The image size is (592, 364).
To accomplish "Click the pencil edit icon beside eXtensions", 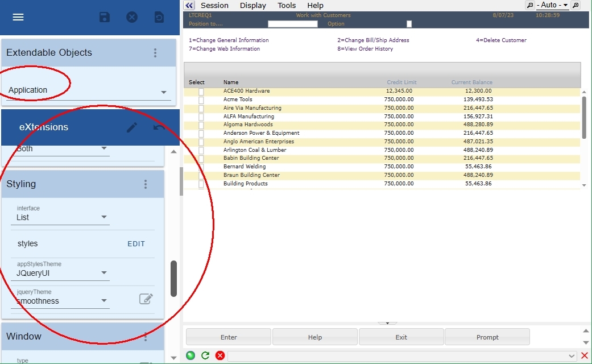I will tap(132, 127).
